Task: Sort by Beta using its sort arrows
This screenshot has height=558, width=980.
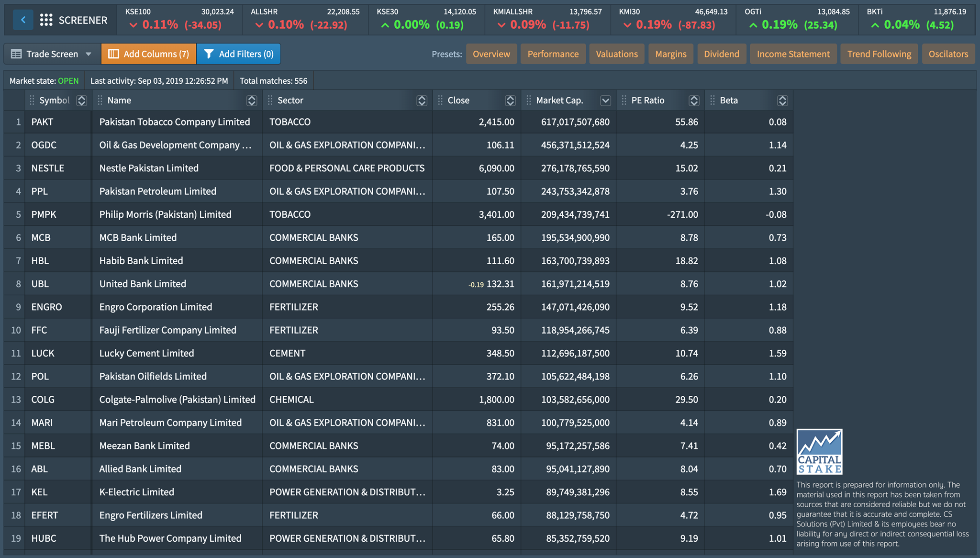Action: click(x=782, y=100)
